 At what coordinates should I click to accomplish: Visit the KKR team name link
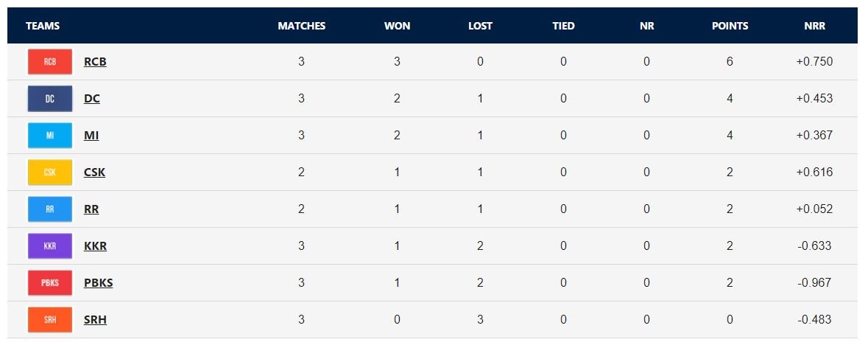pos(95,246)
